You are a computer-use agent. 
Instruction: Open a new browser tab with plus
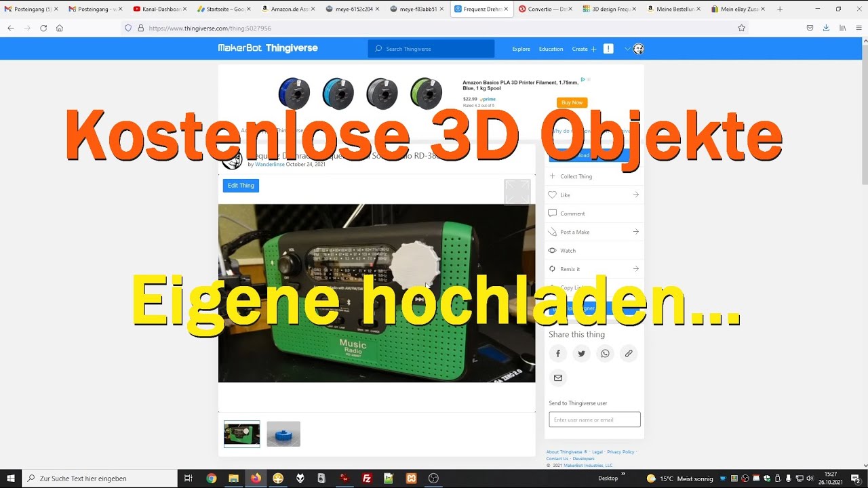pyautogui.click(x=780, y=9)
